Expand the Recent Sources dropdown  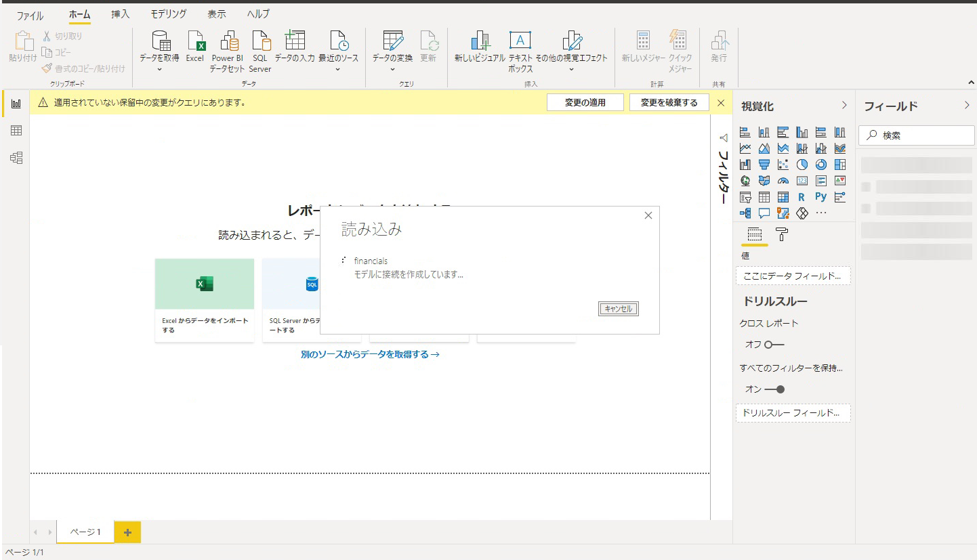(x=338, y=68)
